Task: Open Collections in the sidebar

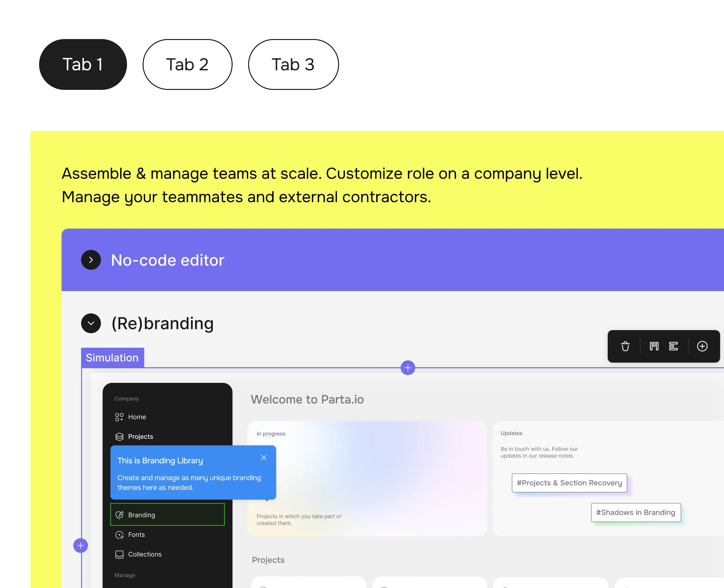Action: click(145, 554)
